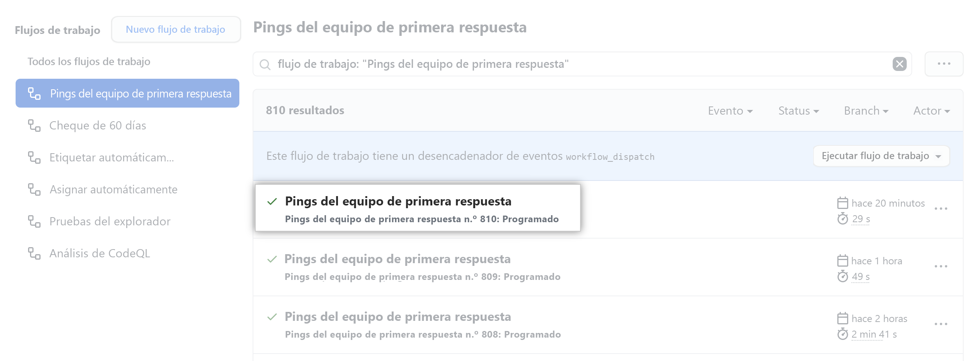The width and height of the screenshot is (980, 361).
Task: Select the Pings del equipo de primera respuesta workflow icon
Action: pyautogui.click(x=35, y=93)
